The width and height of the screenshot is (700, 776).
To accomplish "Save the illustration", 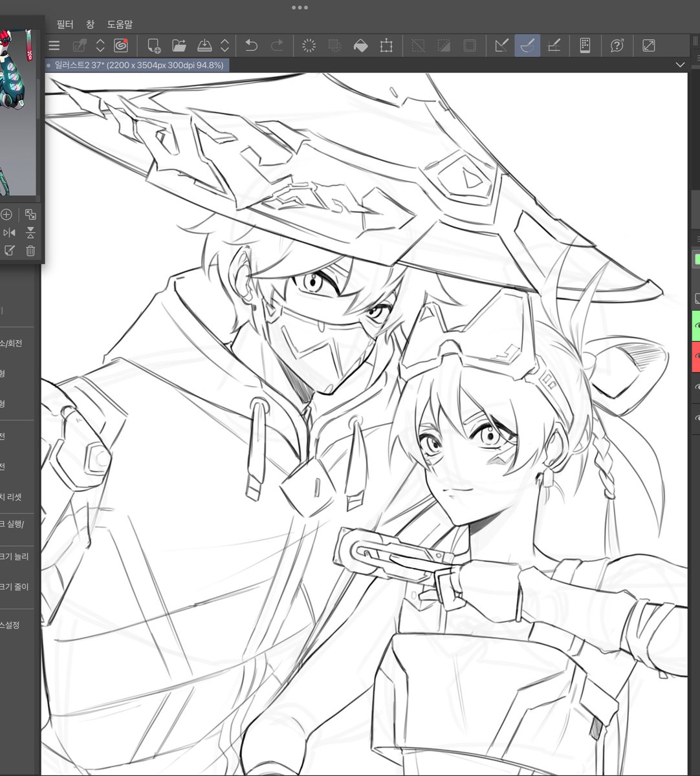I will [x=204, y=45].
